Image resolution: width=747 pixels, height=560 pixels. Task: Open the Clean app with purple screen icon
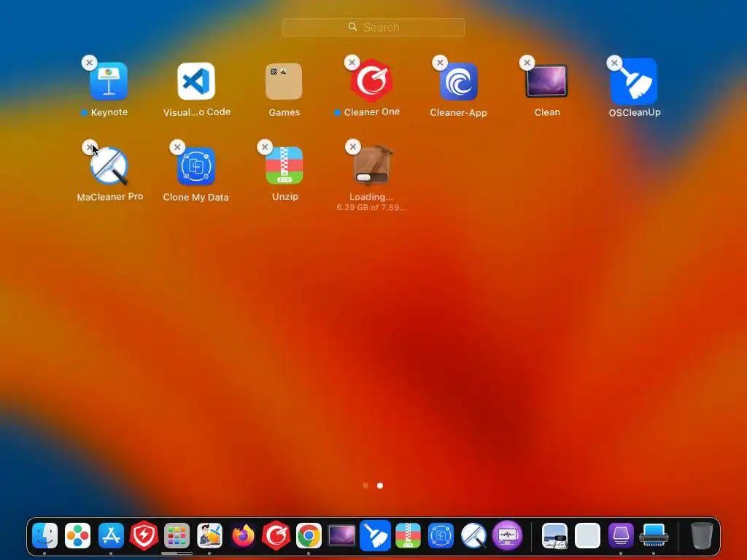click(x=546, y=82)
